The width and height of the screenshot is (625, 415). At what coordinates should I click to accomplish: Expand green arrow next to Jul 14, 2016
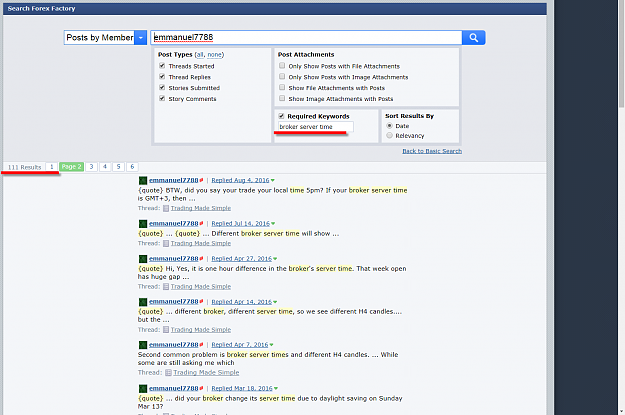tap(273, 224)
